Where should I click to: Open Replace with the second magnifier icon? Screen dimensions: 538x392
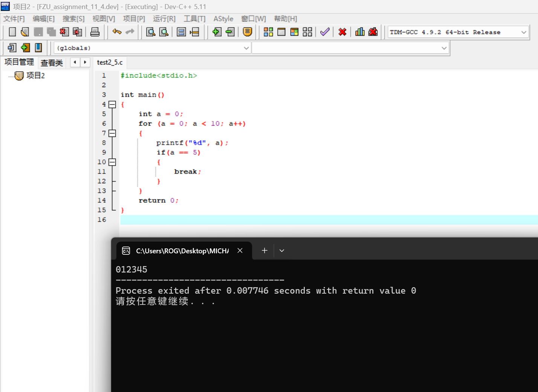point(164,32)
